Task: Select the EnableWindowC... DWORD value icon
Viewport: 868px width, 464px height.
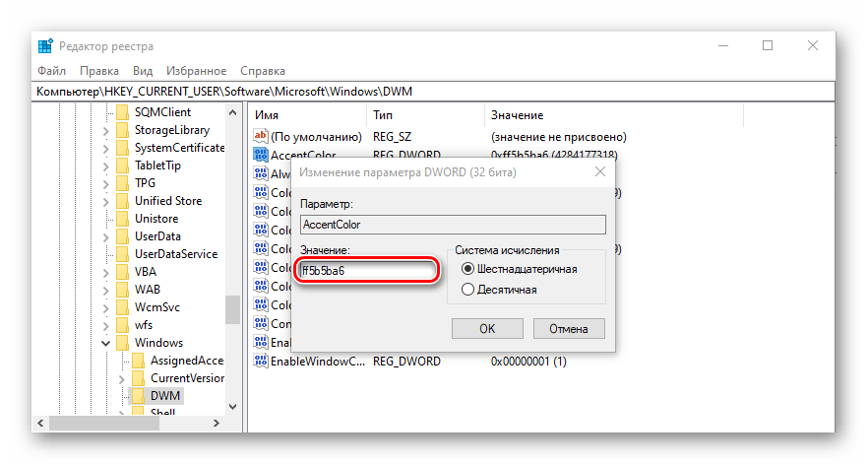Action: click(261, 362)
